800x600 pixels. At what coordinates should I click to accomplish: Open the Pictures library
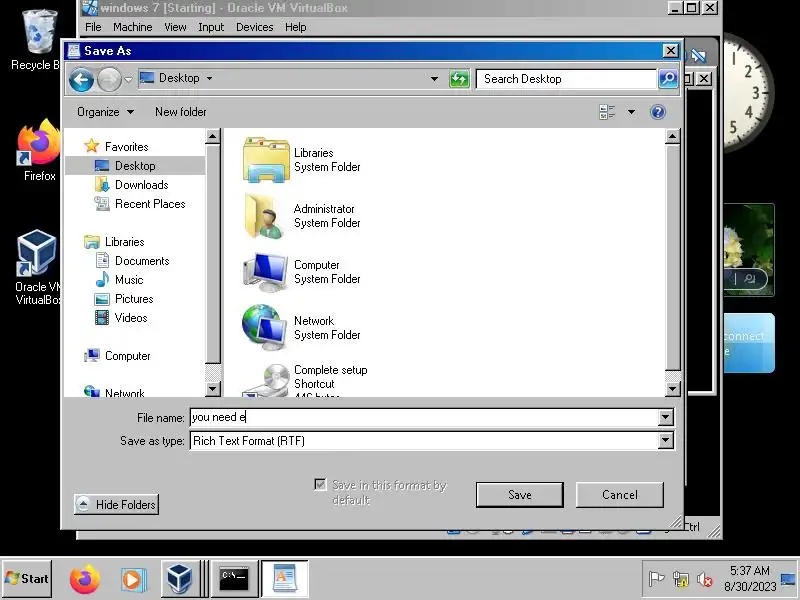tap(134, 298)
